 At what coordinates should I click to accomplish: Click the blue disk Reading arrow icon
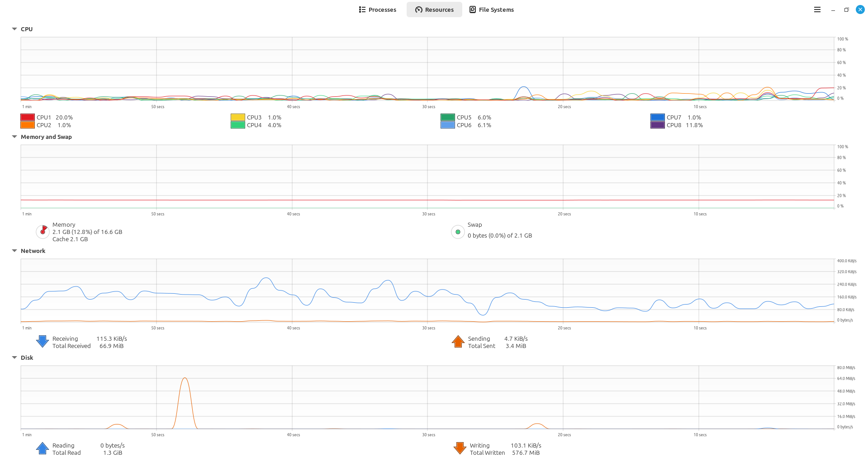click(43, 448)
